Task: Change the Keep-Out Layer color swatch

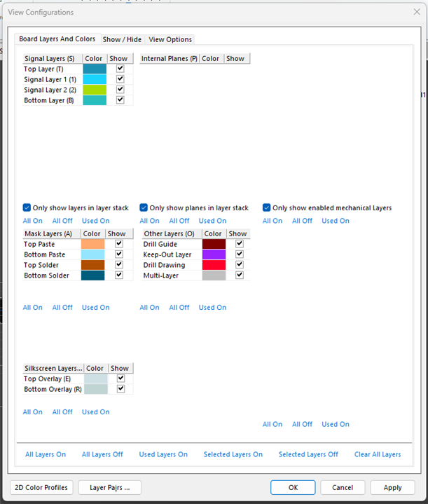Action: point(214,254)
